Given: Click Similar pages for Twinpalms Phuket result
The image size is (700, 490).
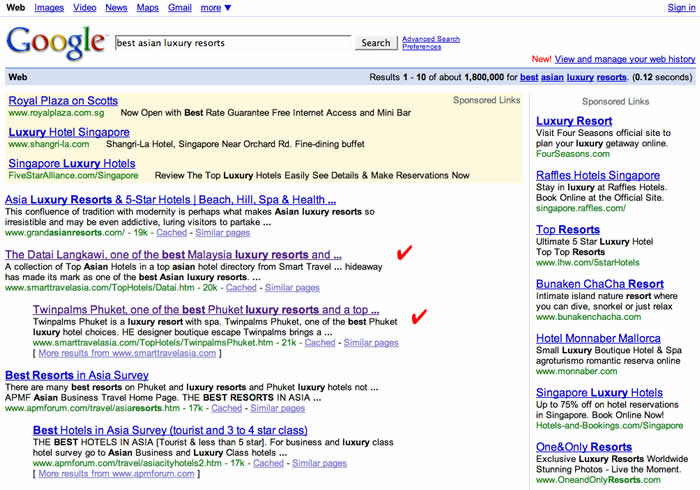Looking at the screenshot, I should point(371,343).
